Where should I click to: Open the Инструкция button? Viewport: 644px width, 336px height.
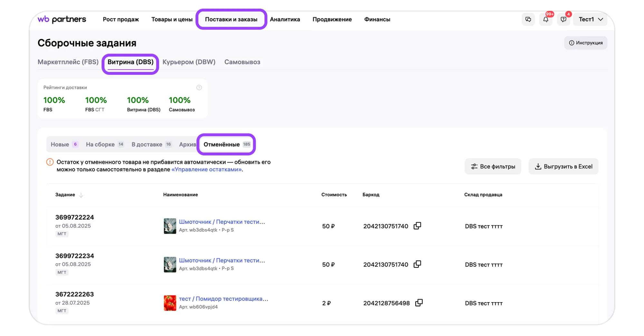pyautogui.click(x=585, y=43)
